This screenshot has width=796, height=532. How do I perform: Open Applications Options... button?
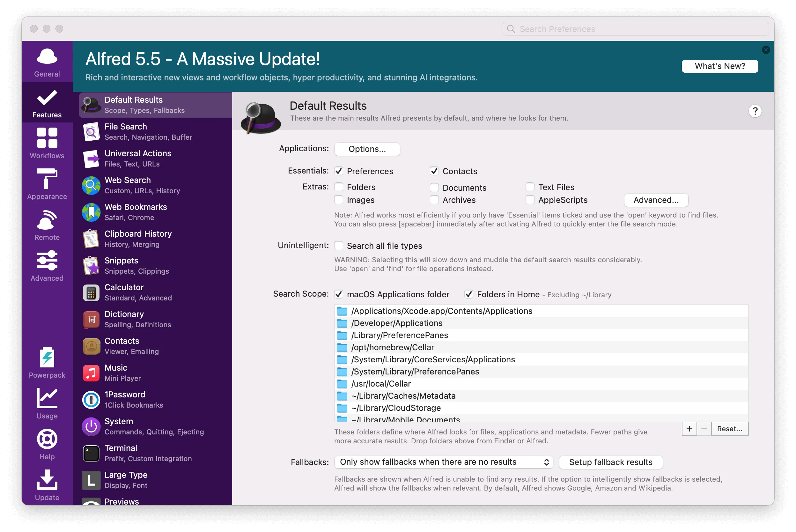pyautogui.click(x=367, y=149)
